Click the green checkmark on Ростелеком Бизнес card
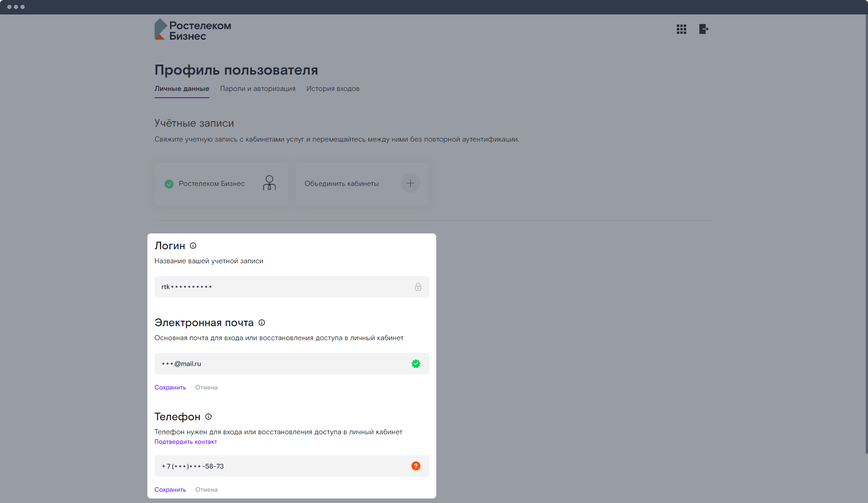Viewport: 868px width, 503px height. 169,184
